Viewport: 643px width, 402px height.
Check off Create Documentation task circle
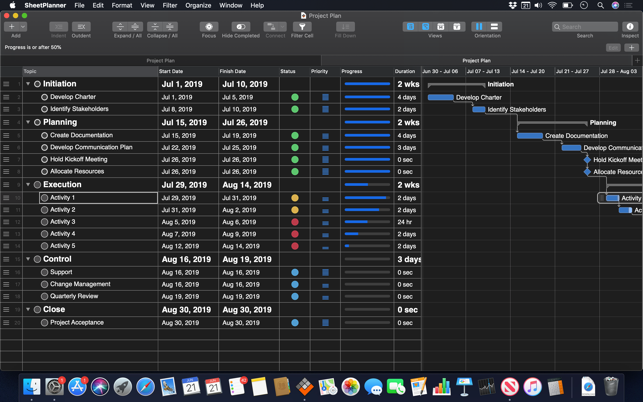tap(45, 135)
